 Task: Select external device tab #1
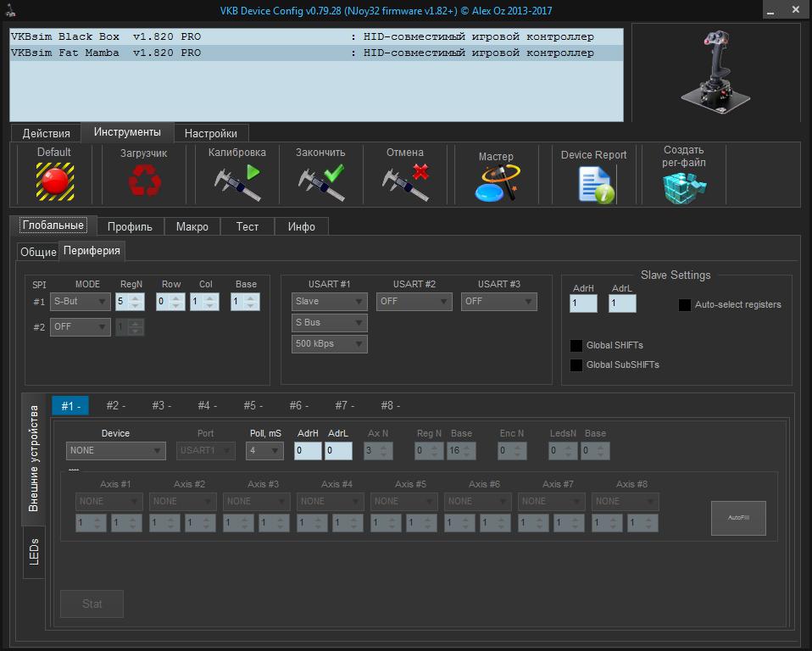pos(70,405)
